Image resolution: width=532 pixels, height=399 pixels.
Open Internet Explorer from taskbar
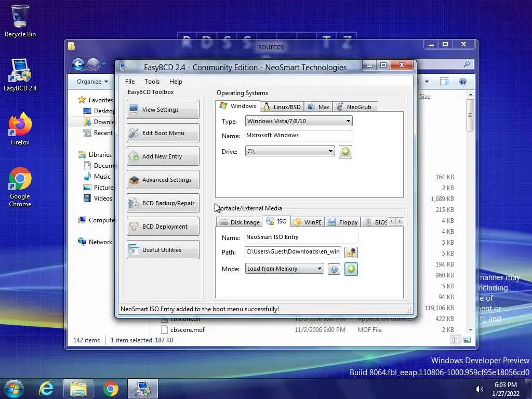coord(46,389)
